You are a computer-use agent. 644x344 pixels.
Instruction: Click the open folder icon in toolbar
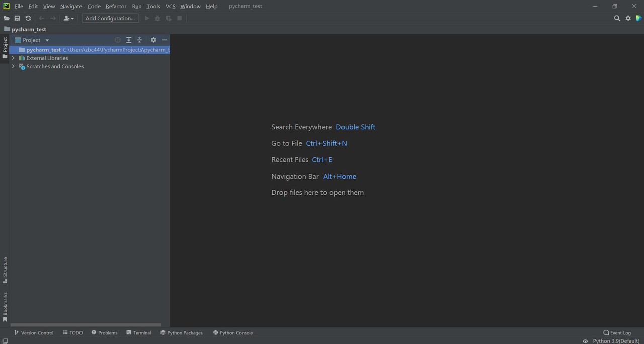(7, 18)
